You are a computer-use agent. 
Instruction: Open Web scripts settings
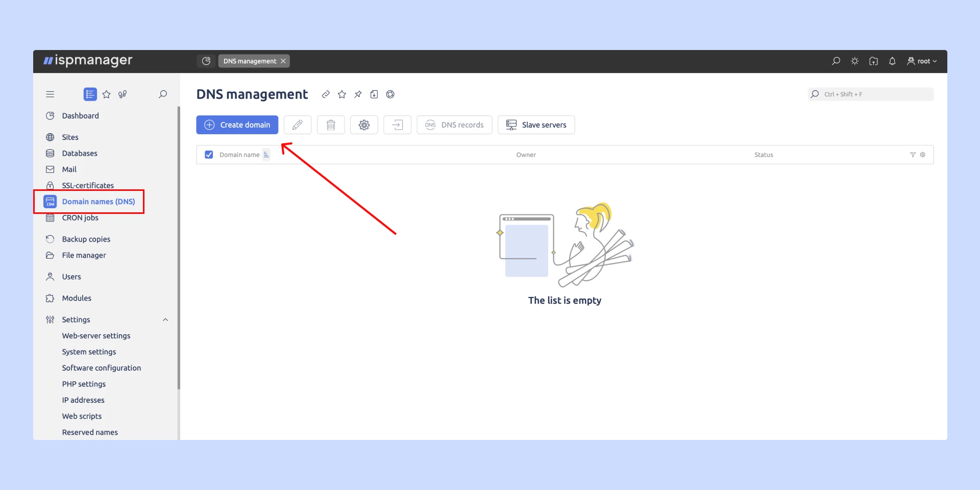[82, 416]
